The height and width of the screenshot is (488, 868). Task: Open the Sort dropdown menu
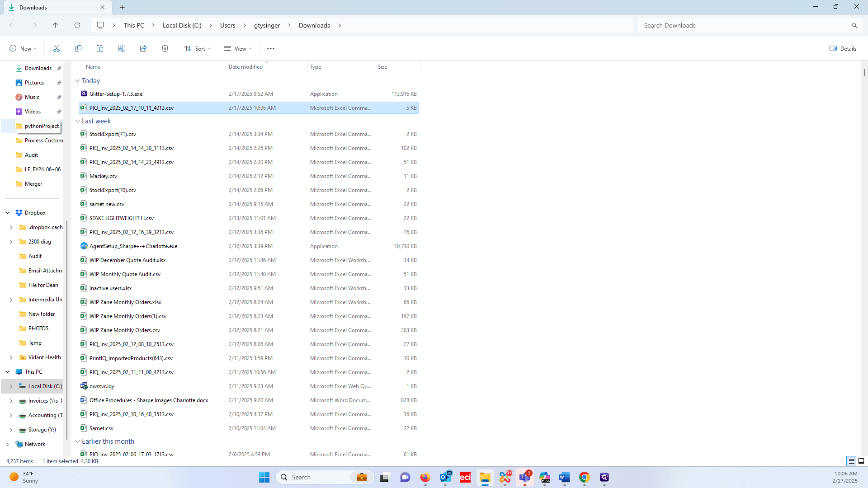point(198,48)
